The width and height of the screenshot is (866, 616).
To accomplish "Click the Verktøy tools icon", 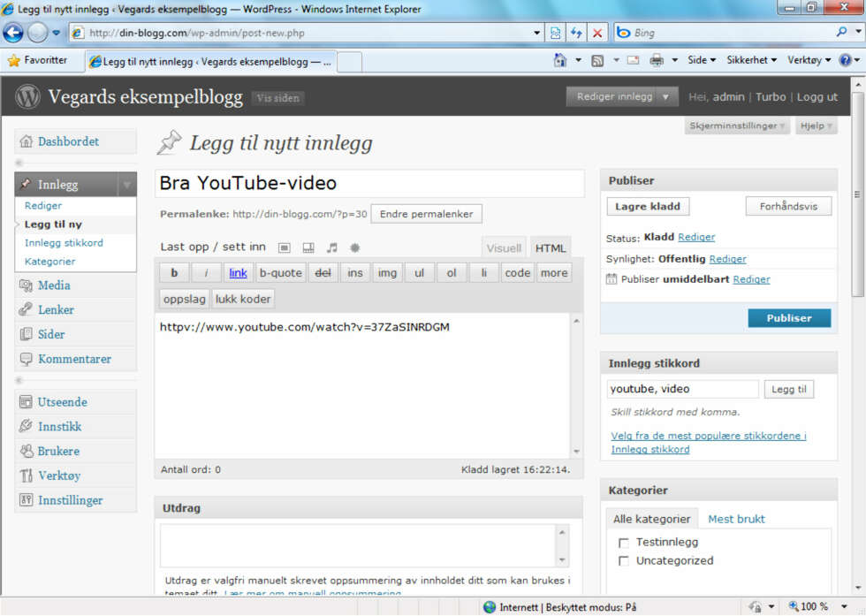I will [26, 475].
